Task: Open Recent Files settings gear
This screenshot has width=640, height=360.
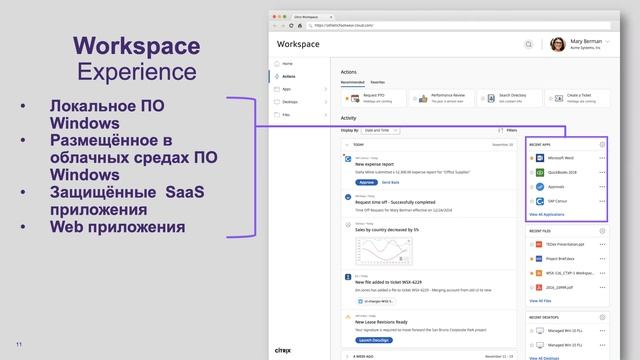Action: 602,231
